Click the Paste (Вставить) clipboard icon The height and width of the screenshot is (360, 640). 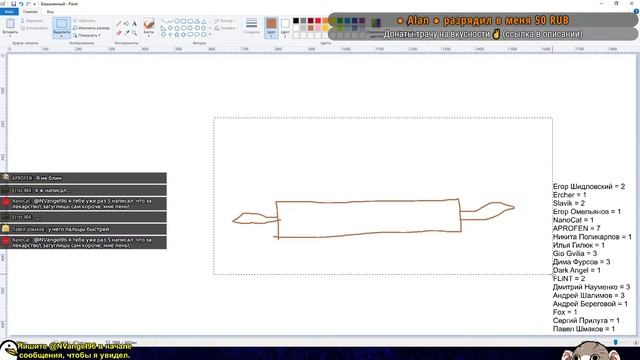(10, 23)
